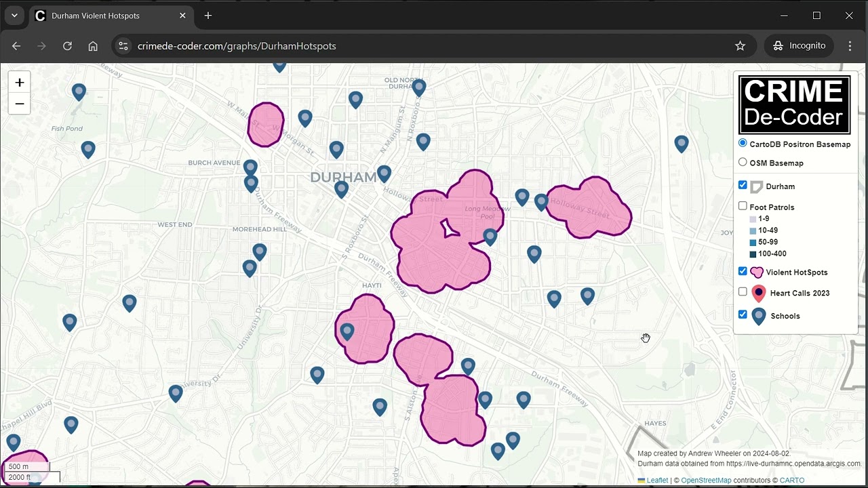This screenshot has height=488, width=868.
Task: Open the Incognito profile indicator
Action: pyautogui.click(x=799, y=46)
